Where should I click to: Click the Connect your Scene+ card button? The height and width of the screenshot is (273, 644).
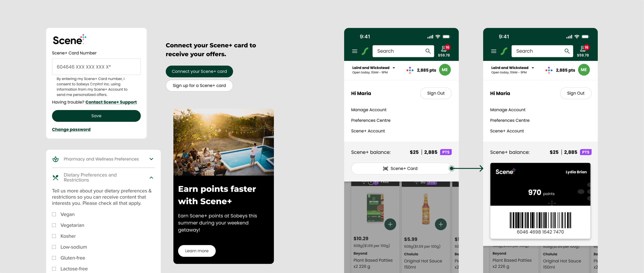point(199,72)
